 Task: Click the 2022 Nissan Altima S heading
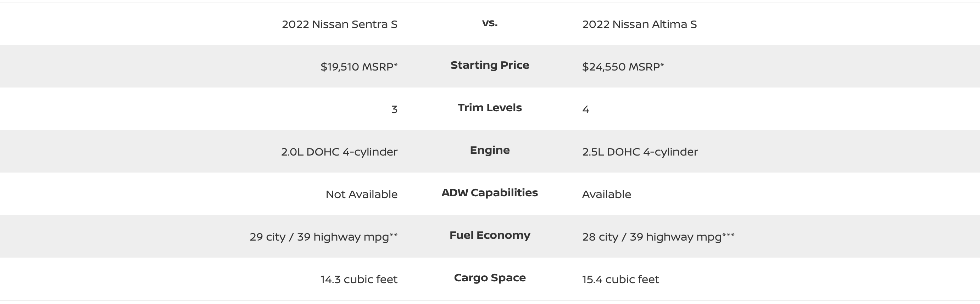639,24
